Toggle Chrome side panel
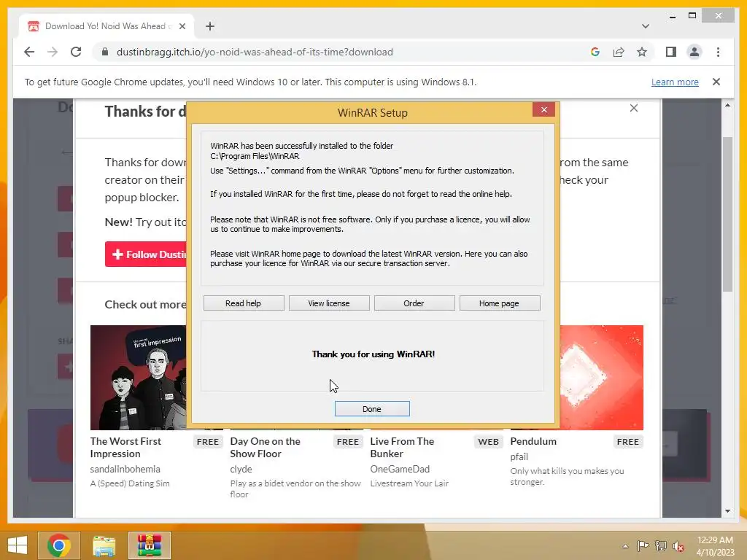 click(x=671, y=52)
